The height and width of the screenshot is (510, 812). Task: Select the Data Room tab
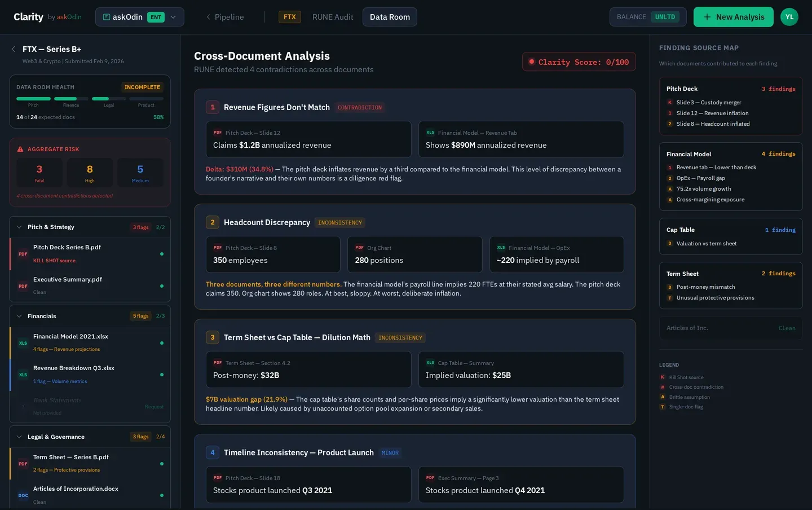[390, 17]
